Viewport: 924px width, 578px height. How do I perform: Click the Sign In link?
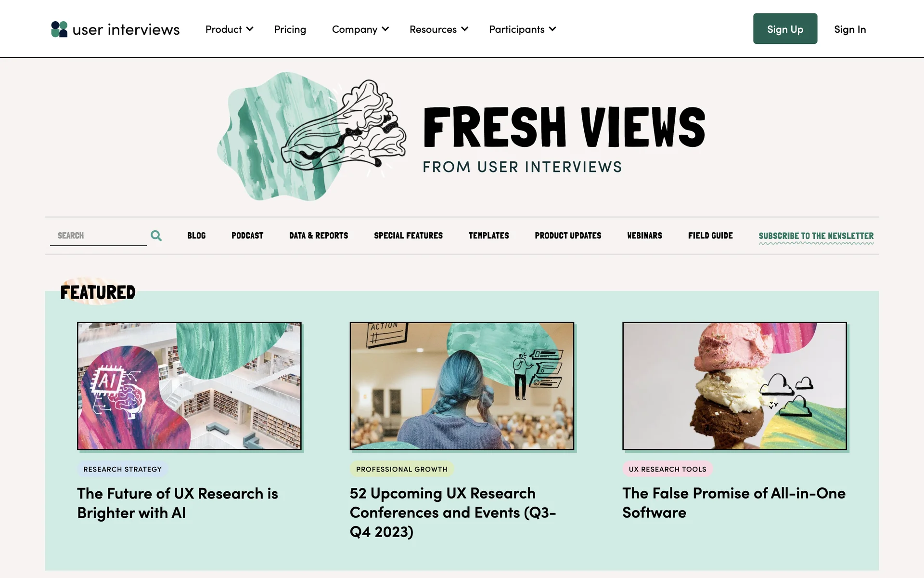point(850,29)
